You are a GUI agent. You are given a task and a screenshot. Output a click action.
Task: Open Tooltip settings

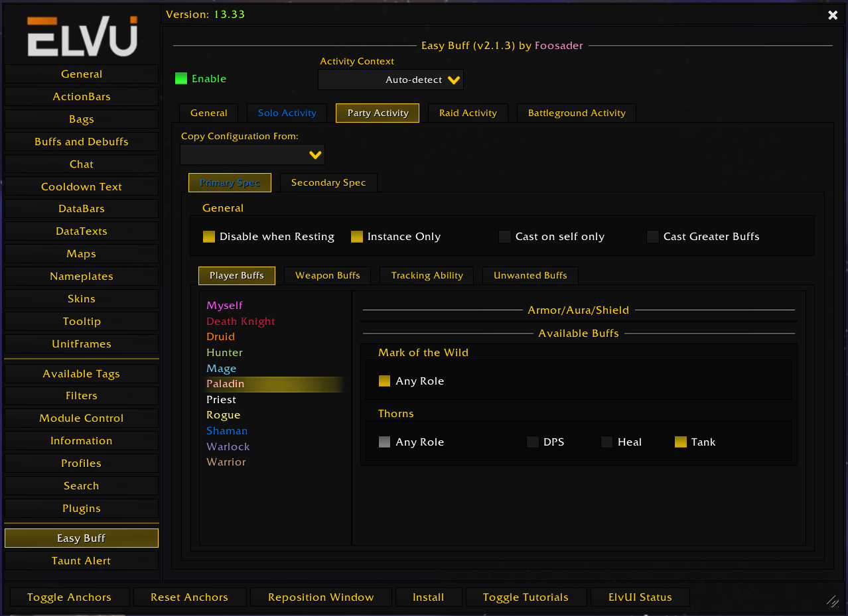[82, 322]
